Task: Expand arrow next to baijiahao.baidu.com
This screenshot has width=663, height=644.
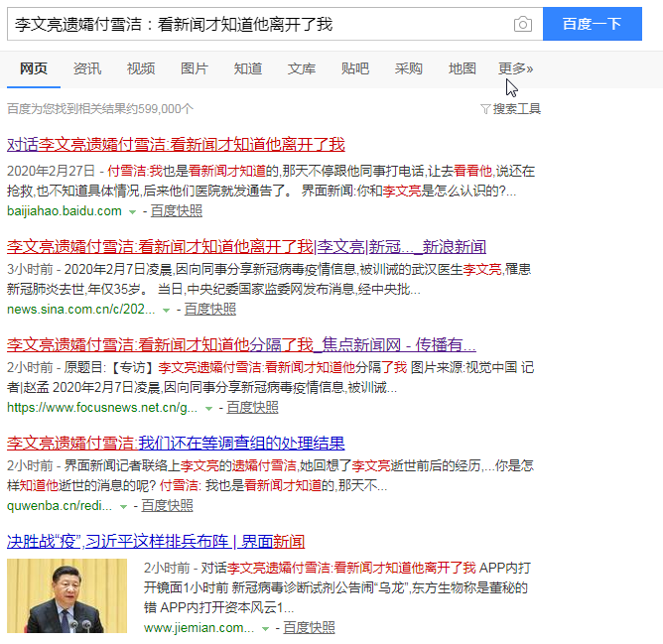Action: click(x=131, y=211)
